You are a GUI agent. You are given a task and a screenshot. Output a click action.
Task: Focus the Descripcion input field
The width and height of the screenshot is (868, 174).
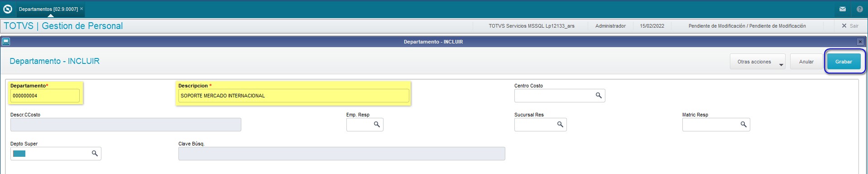[x=293, y=96]
